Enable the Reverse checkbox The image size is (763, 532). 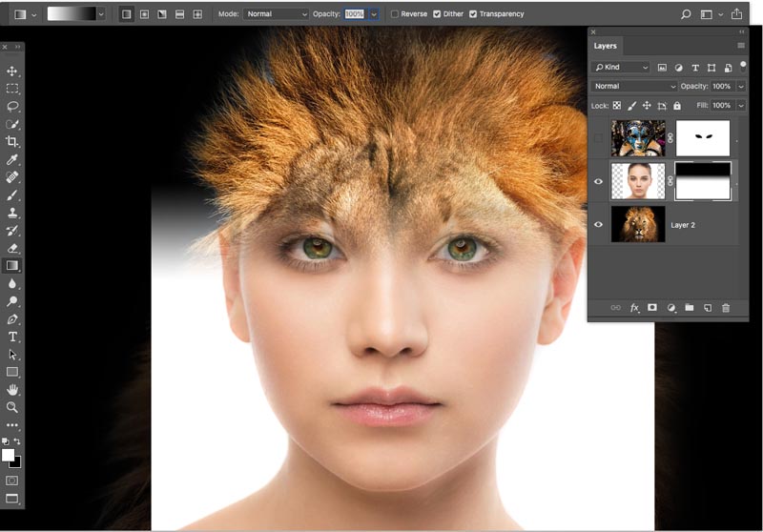(x=395, y=14)
